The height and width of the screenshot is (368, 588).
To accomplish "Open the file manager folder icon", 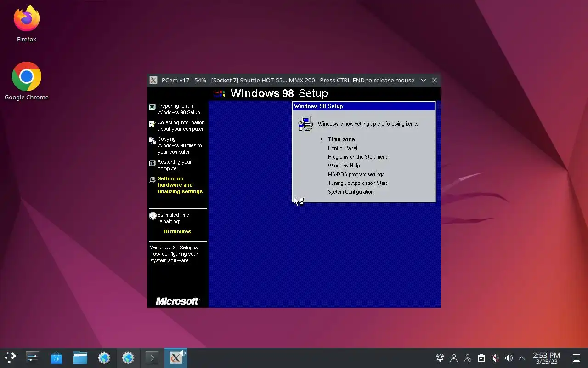I will 80,358.
